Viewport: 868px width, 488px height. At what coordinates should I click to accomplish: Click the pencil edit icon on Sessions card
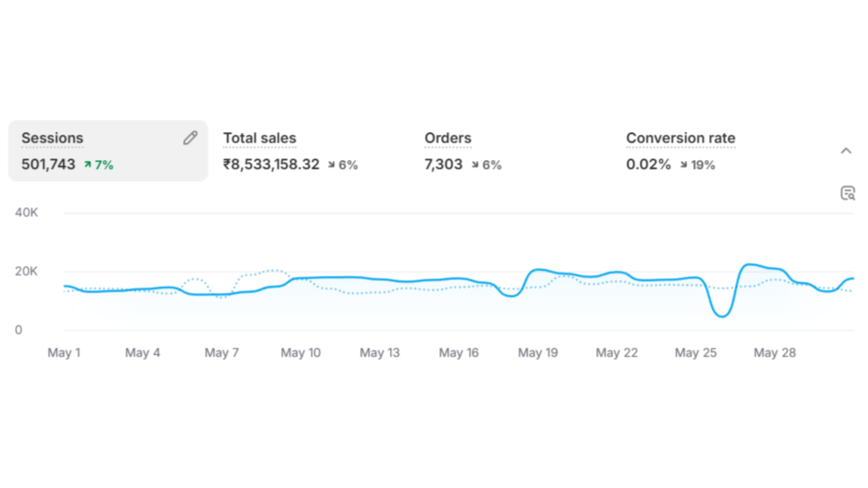(190, 138)
